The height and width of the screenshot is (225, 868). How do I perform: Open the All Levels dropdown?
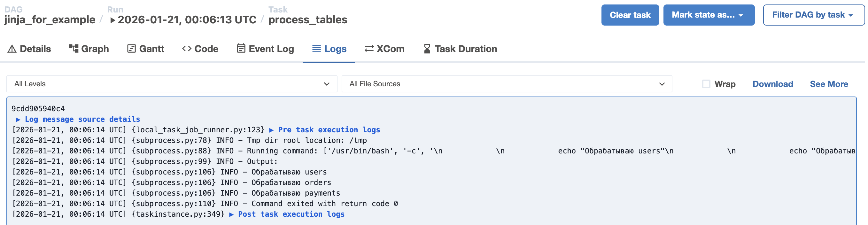click(172, 84)
